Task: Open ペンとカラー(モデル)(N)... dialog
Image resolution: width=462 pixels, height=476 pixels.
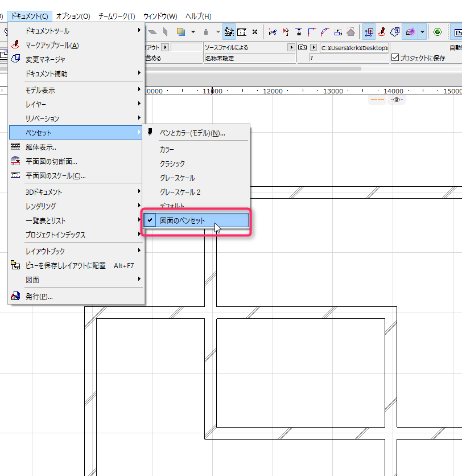Action: [x=196, y=133]
